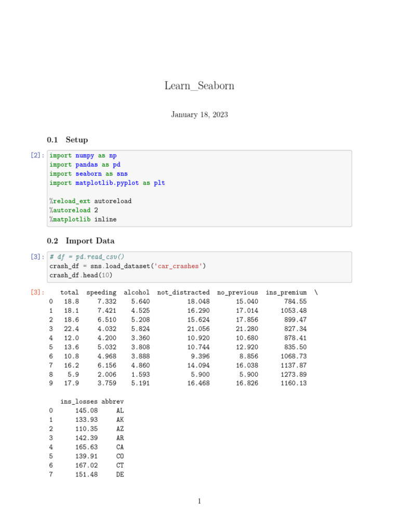Viewport: 399px width, 532px height.
Task: Click the 'crash_df.head(10)' line
Action: [x=81, y=275]
